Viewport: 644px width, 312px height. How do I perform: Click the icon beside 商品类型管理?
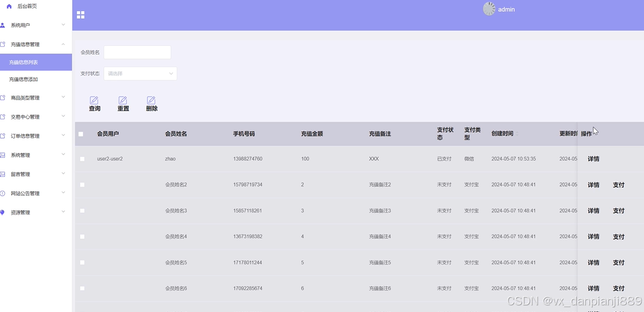click(3, 97)
